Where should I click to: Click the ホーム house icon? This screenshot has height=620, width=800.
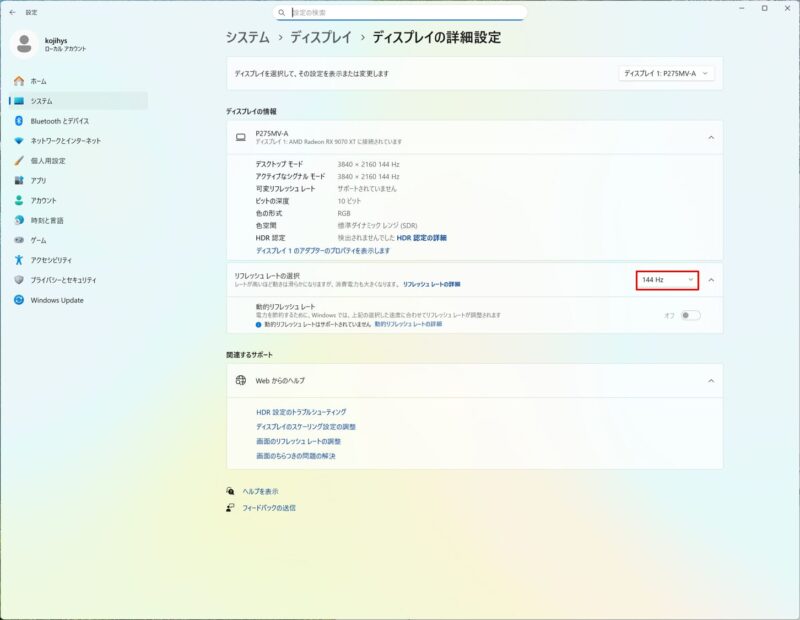(x=19, y=81)
